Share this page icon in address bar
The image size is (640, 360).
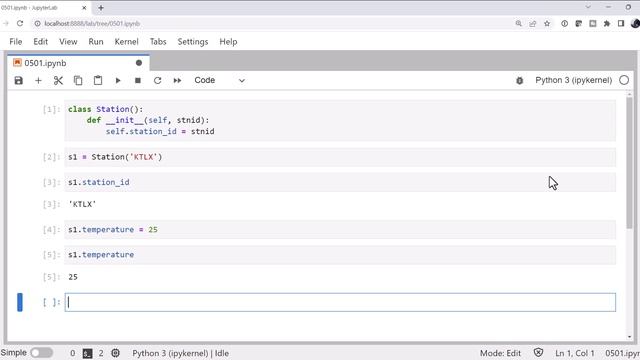point(533,24)
